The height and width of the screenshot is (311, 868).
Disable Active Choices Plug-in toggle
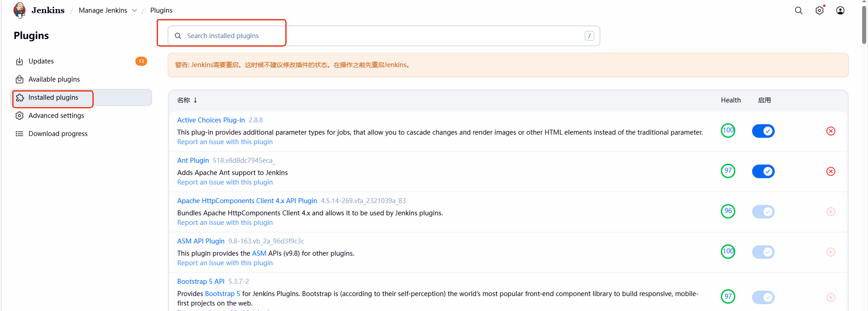(763, 131)
